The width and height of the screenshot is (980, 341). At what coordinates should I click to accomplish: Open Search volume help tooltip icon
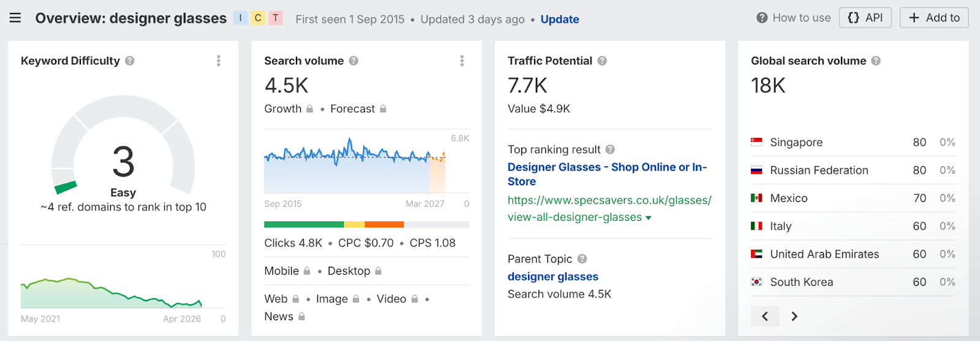[x=353, y=61]
